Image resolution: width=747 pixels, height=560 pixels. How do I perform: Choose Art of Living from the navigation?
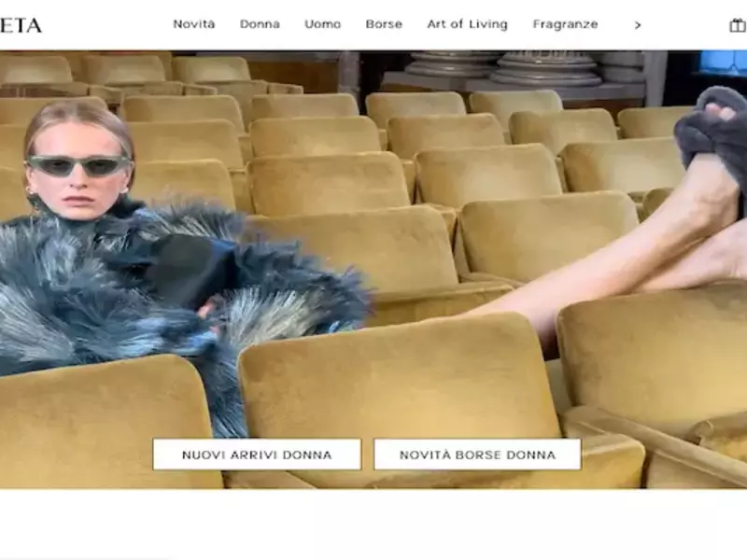click(x=467, y=24)
